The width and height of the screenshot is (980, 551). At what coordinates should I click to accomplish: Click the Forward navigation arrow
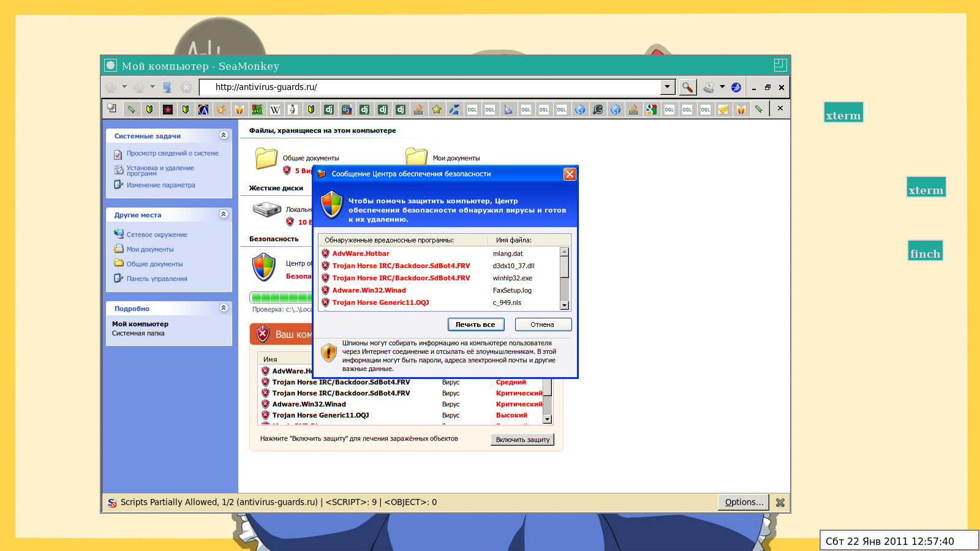click(139, 88)
